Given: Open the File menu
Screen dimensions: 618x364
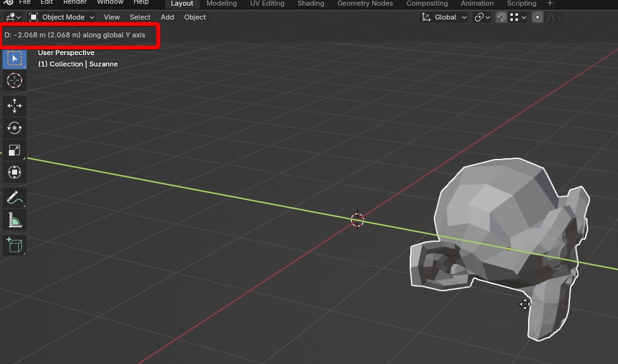Looking at the screenshot, I should coord(25,3).
